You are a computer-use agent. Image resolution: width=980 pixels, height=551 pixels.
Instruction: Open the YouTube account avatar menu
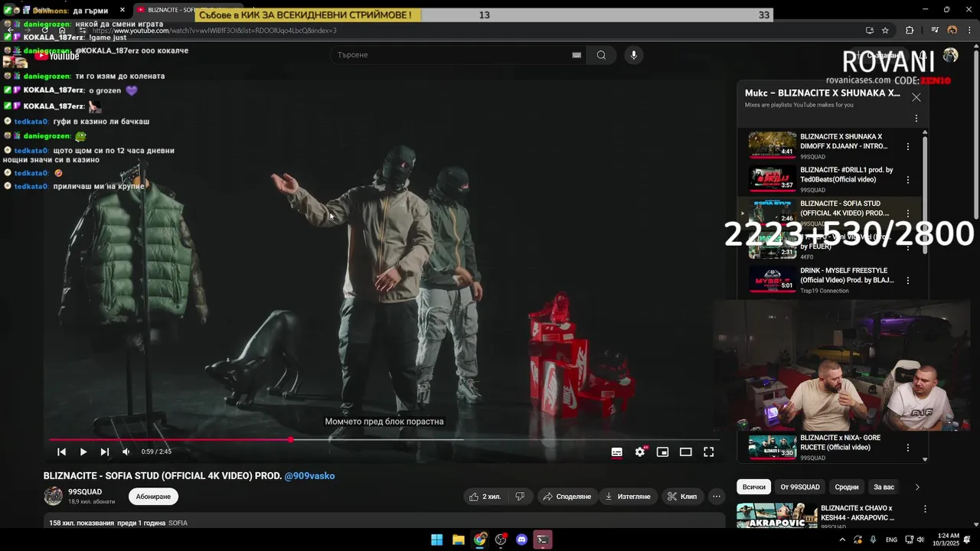(950, 55)
